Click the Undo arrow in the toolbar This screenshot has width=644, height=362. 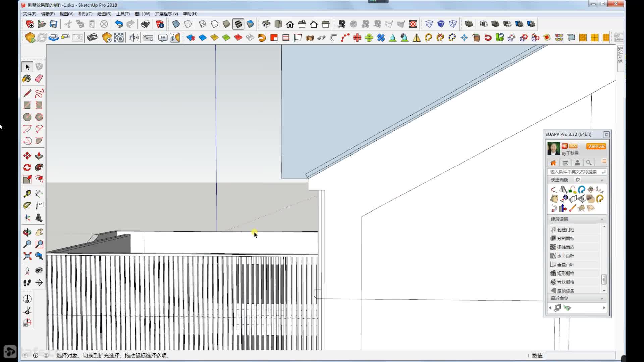coord(119,24)
